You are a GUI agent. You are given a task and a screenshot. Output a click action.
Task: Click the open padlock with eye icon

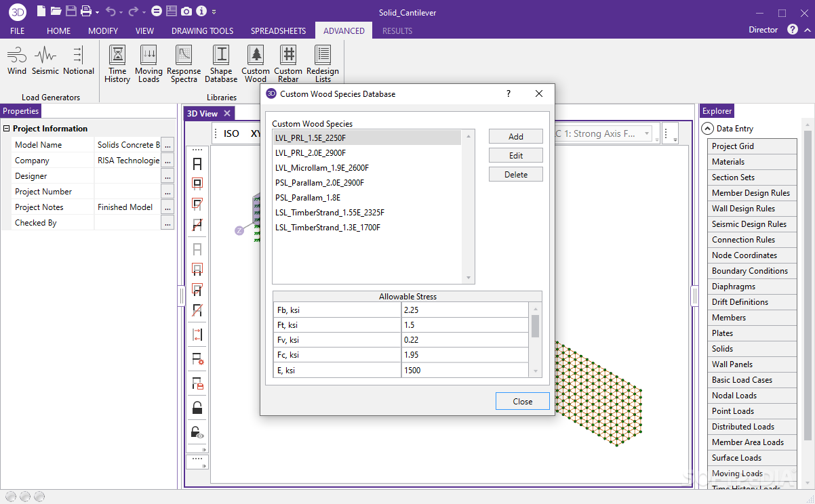coord(197,432)
